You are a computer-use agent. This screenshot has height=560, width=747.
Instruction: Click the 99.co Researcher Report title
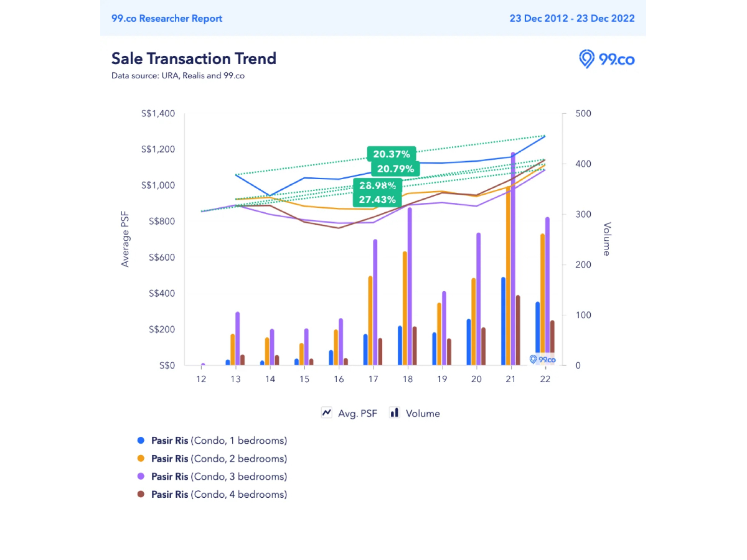(x=167, y=18)
